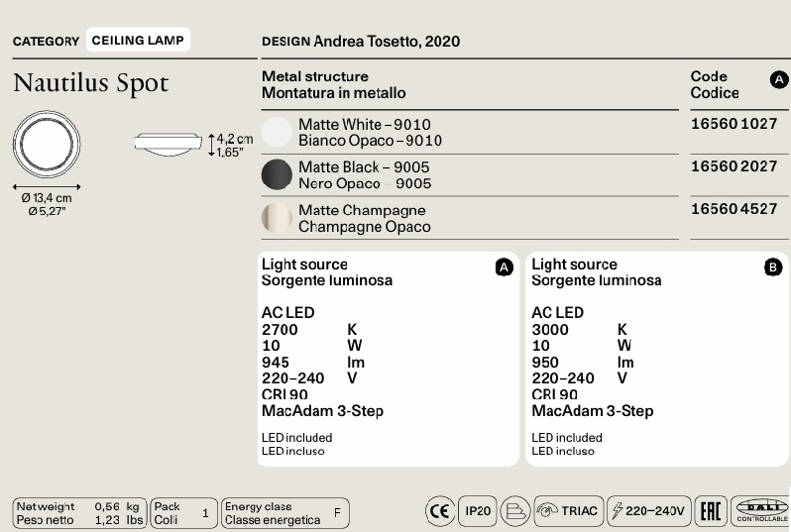Click the DALI controllable logo
Image resolution: width=791 pixels, height=532 pixels.
pyautogui.click(x=761, y=510)
